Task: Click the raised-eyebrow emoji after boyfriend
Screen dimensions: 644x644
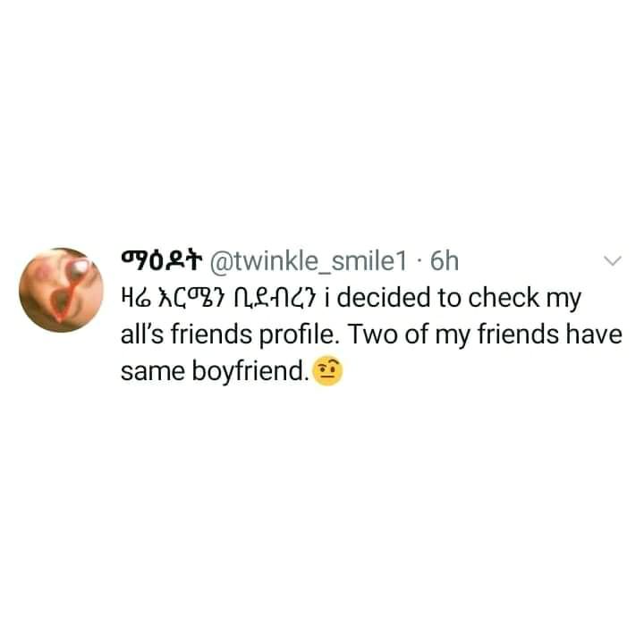Action: pos(327,370)
